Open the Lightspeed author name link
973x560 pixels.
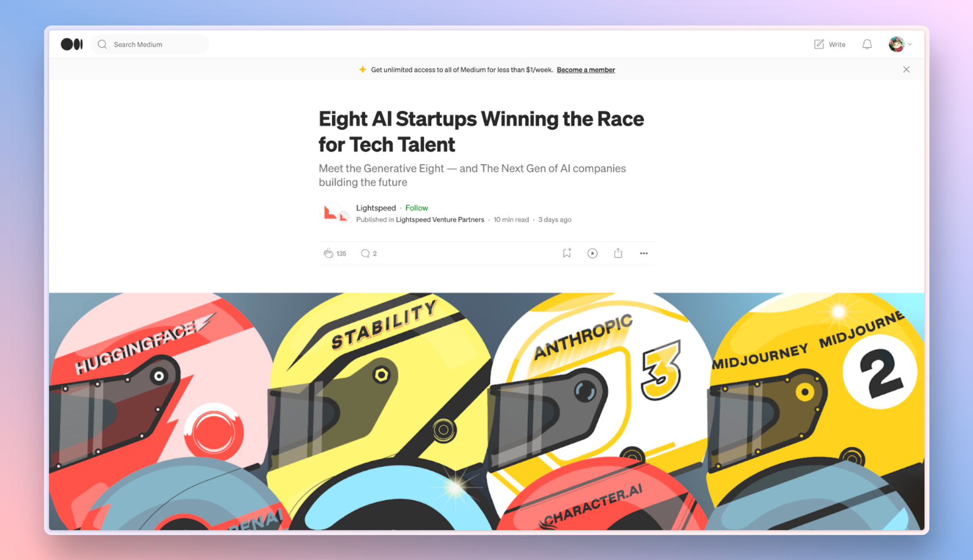coord(376,208)
